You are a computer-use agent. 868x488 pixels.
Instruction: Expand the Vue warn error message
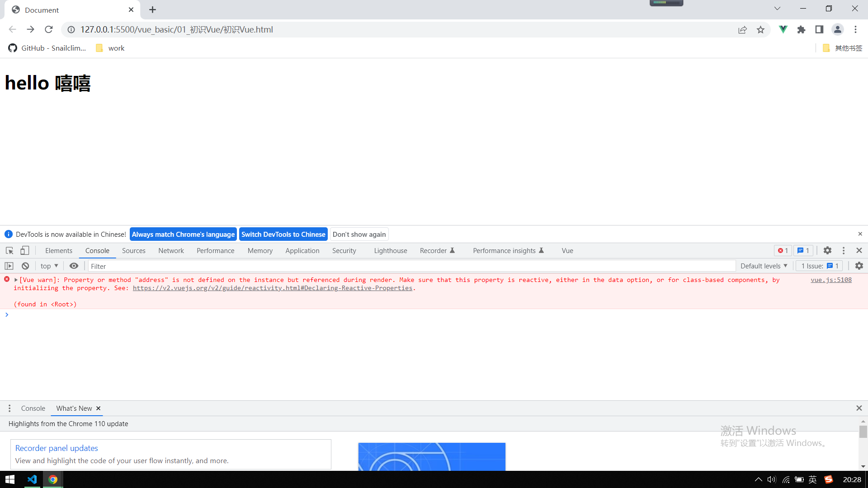[16, 280]
